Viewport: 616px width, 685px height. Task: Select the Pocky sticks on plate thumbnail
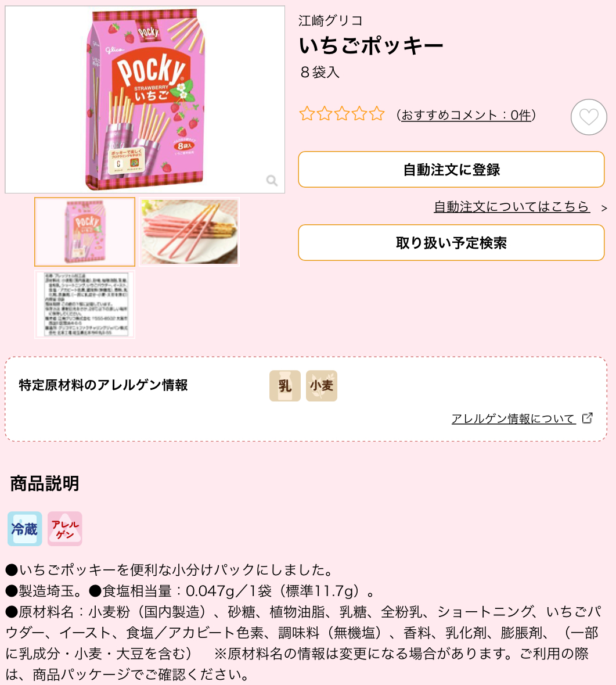[x=189, y=232]
